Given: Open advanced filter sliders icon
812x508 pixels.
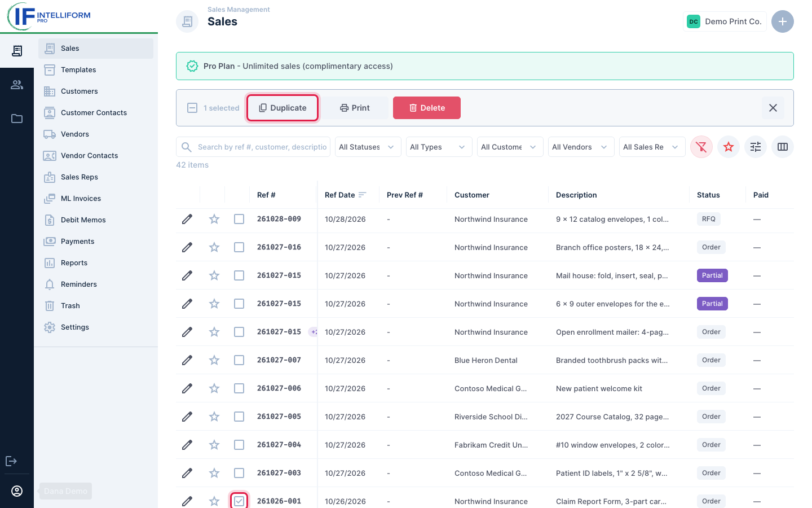Looking at the screenshot, I should (756, 147).
